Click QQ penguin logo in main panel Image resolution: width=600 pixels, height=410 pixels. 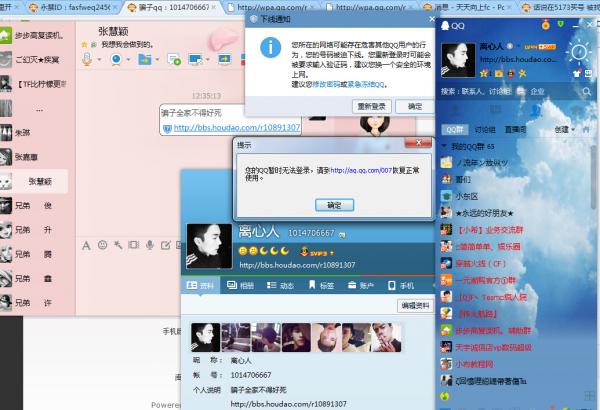coord(445,26)
